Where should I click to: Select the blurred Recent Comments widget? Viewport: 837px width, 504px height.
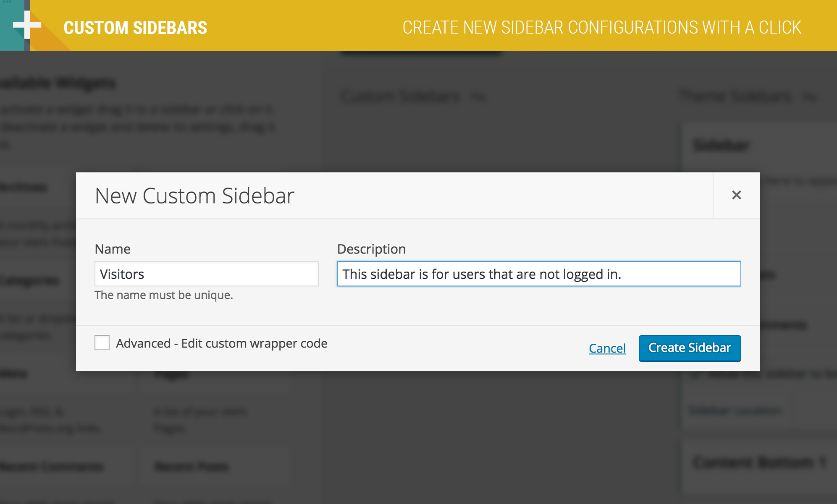pyautogui.click(x=52, y=466)
